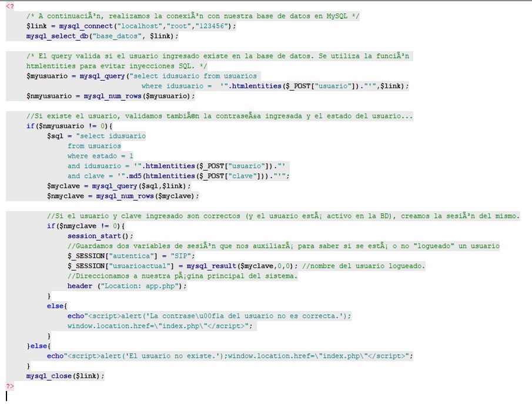Screen dimensions: 532x404
Task: Click the $myclave = mysql_query line
Action: (119, 186)
